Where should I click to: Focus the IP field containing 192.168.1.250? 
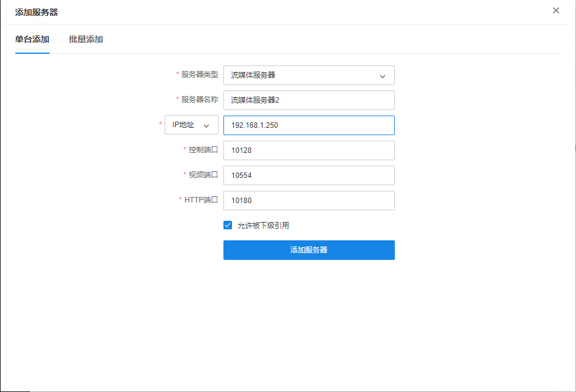pyautogui.click(x=309, y=125)
